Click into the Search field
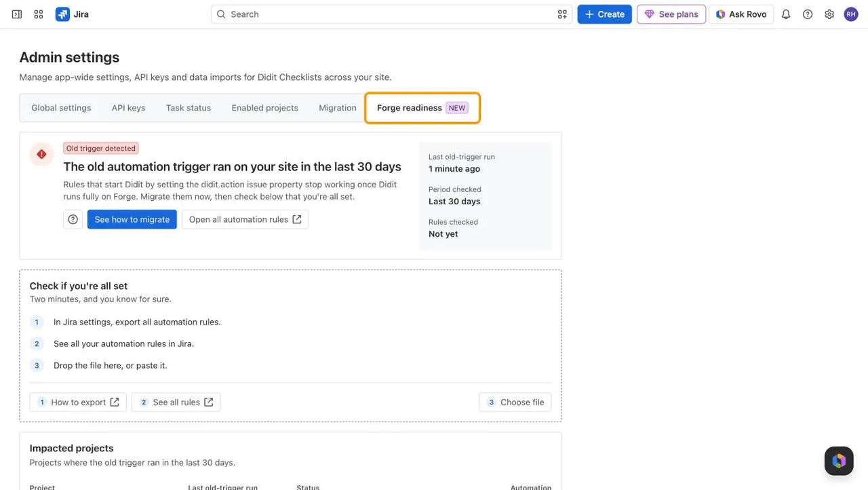Image resolution: width=868 pixels, height=490 pixels. [x=391, y=14]
